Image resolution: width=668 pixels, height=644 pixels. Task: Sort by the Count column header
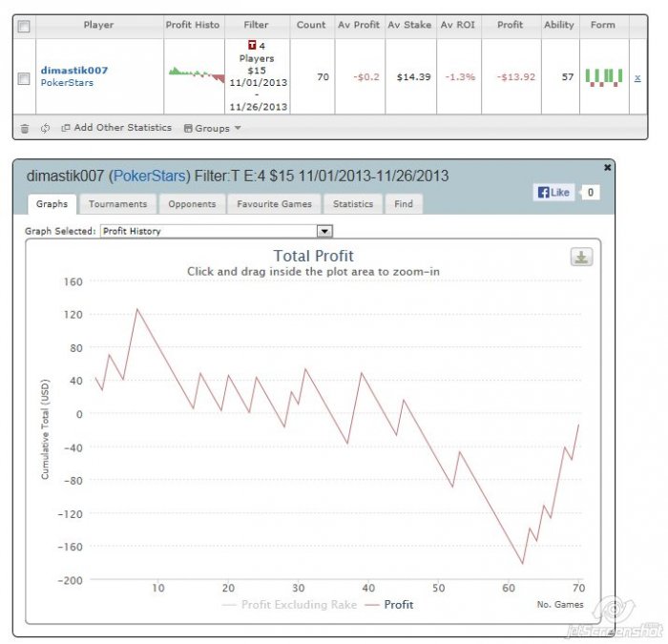click(x=311, y=25)
